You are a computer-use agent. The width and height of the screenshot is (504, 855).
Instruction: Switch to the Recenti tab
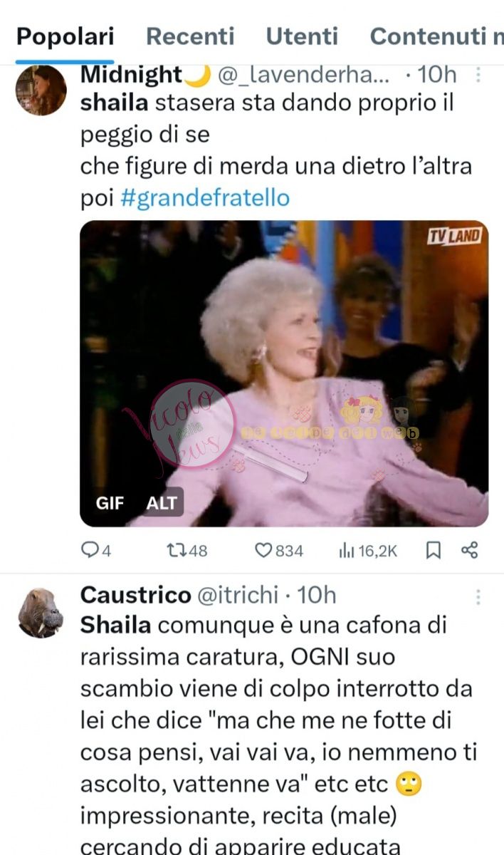[190, 36]
